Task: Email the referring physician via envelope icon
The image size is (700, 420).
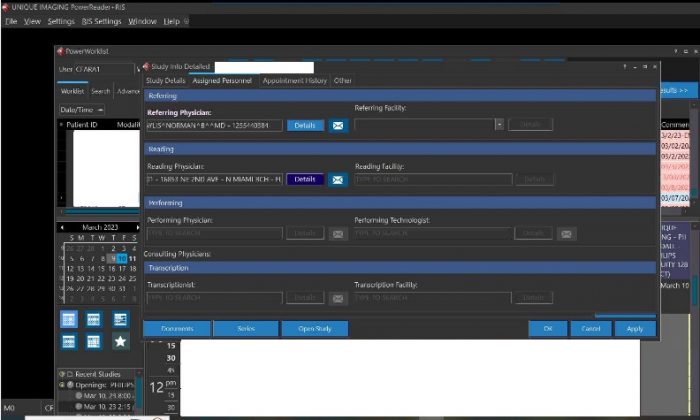Action: click(338, 125)
